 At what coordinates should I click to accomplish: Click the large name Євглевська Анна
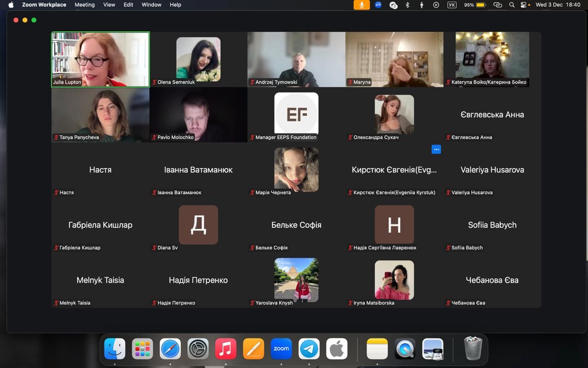(492, 115)
